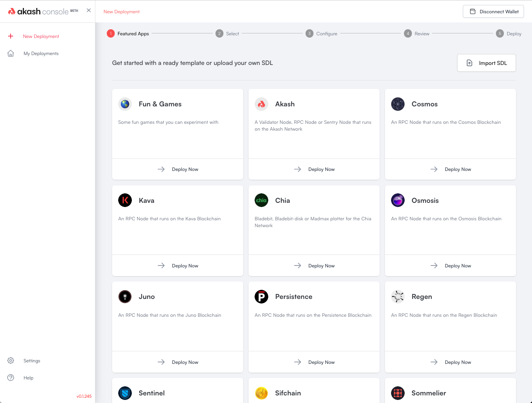
Task: Go to step 1 Featured Apps
Action: tap(128, 33)
